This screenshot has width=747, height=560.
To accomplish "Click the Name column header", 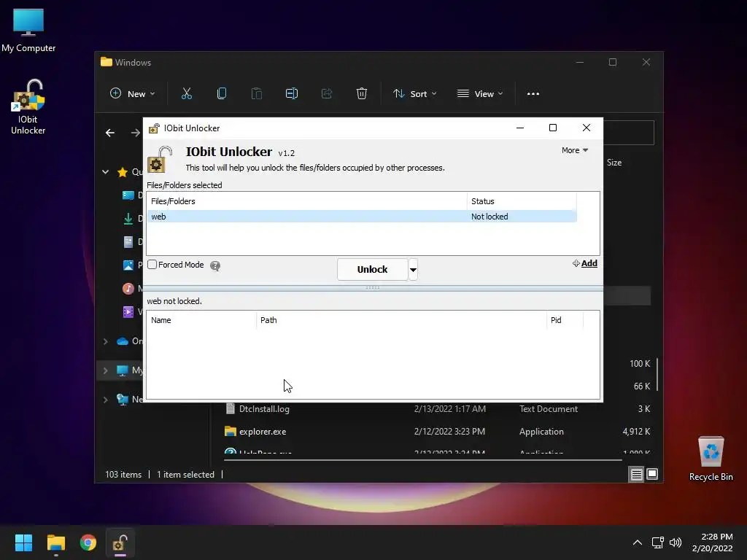I will (x=201, y=320).
